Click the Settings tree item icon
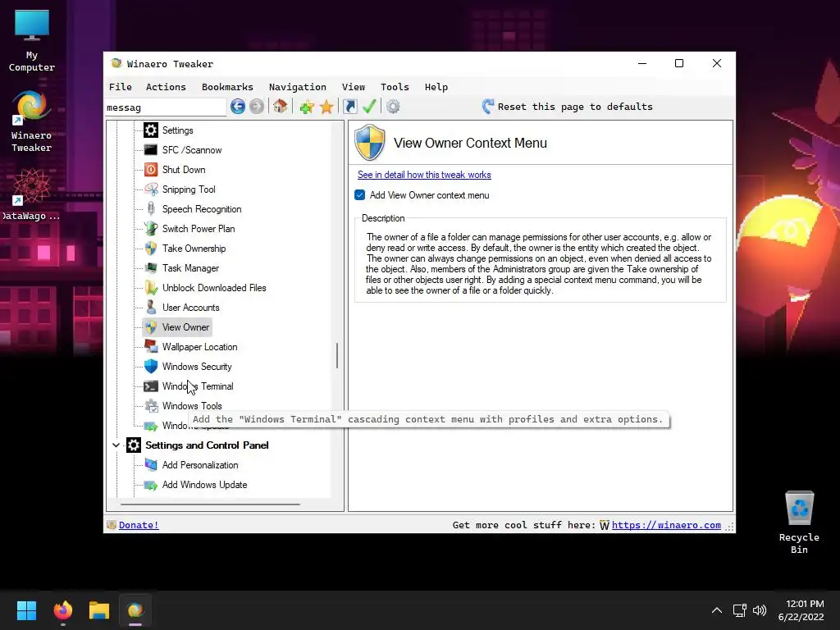The height and width of the screenshot is (630, 840). [151, 130]
